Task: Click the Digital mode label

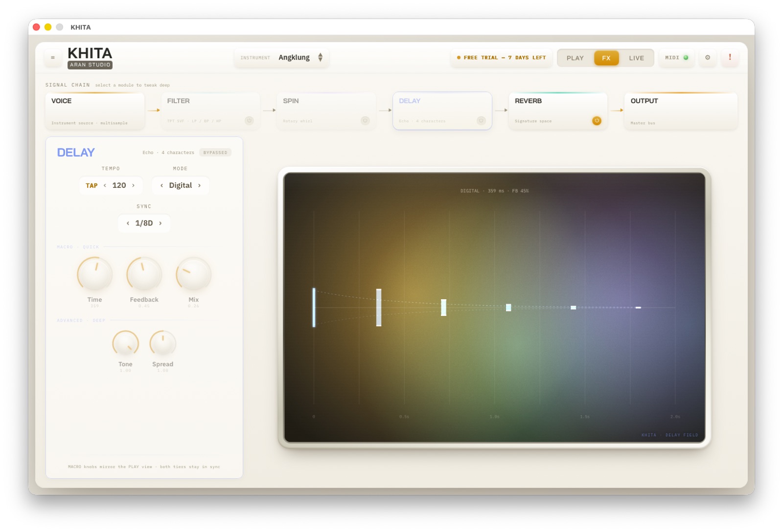Action: [181, 185]
